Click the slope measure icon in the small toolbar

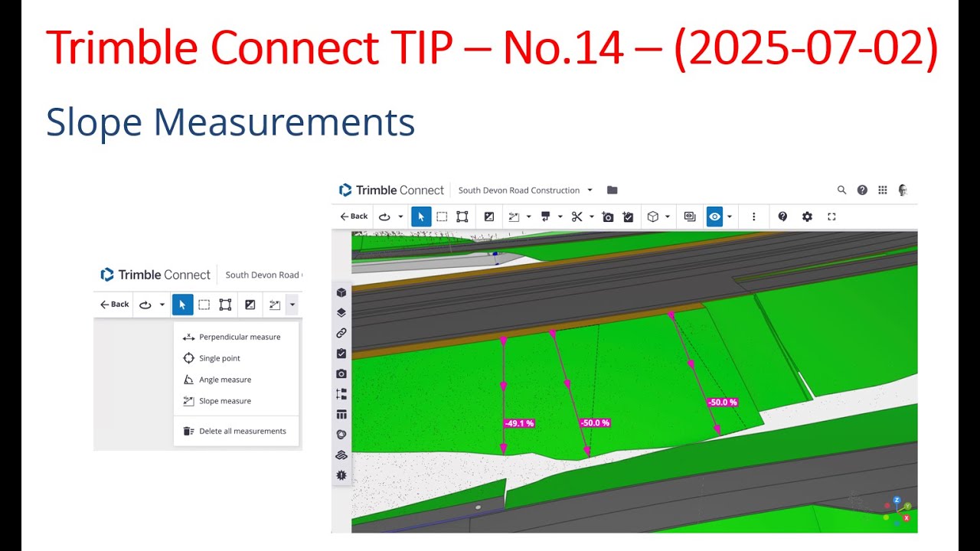coord(274,305)
